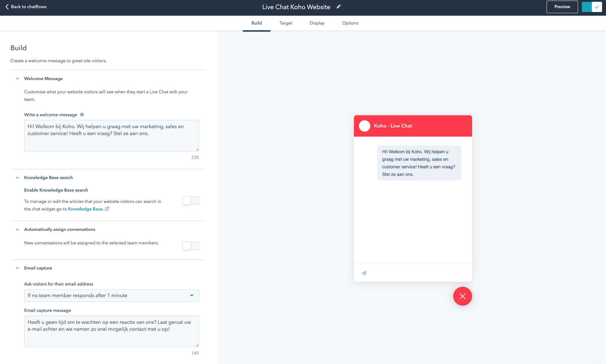Enable the Knowledge Base search toggle
Image resolution: width=606 pixels, height=364 pixels.
190,200
